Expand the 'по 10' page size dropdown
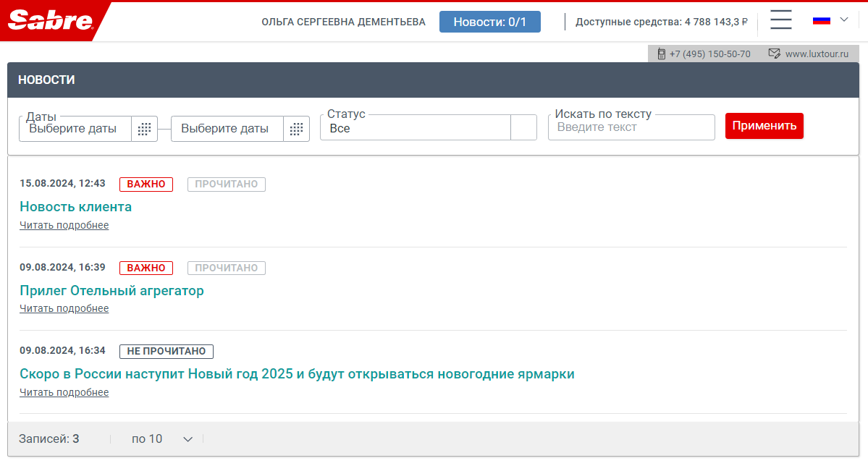This screenshot has width=868, height=466. tap(187, 439)
